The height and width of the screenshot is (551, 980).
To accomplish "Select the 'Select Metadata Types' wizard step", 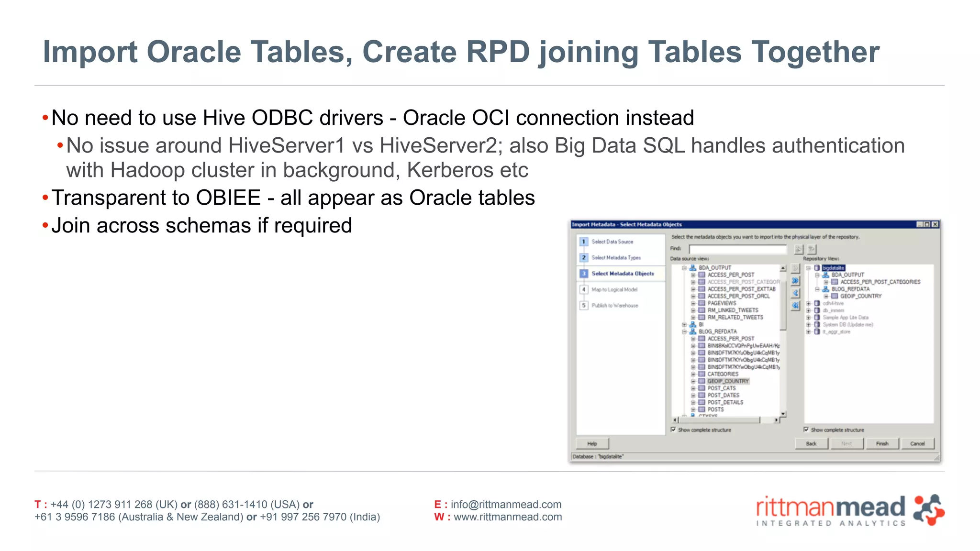I will pyautogui.click(x=616, y=257).
